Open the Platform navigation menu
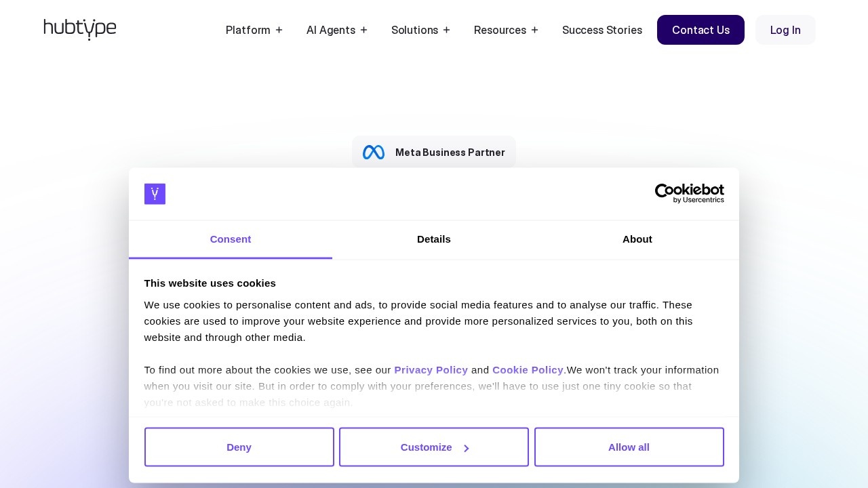 [x=254, y=30]
